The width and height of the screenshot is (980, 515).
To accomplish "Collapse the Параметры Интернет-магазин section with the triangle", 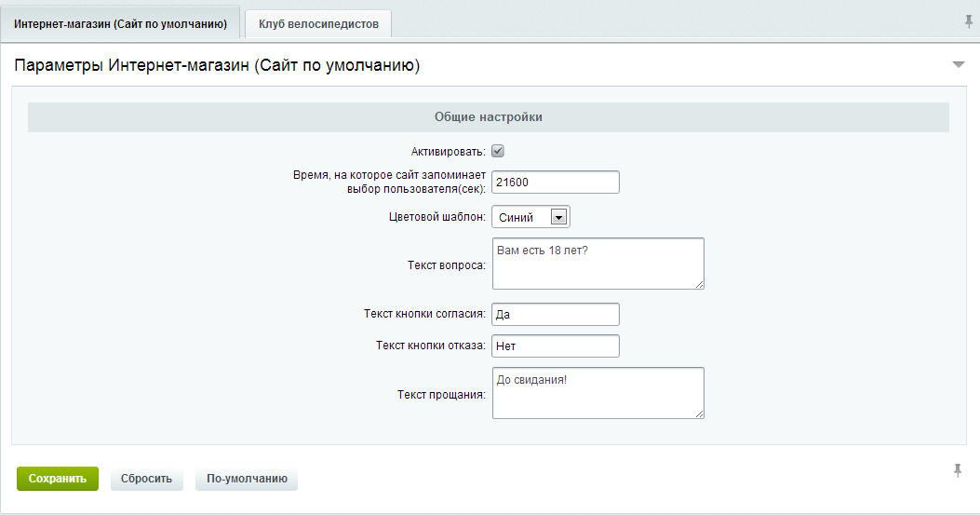I will click(x=958, y=64).
